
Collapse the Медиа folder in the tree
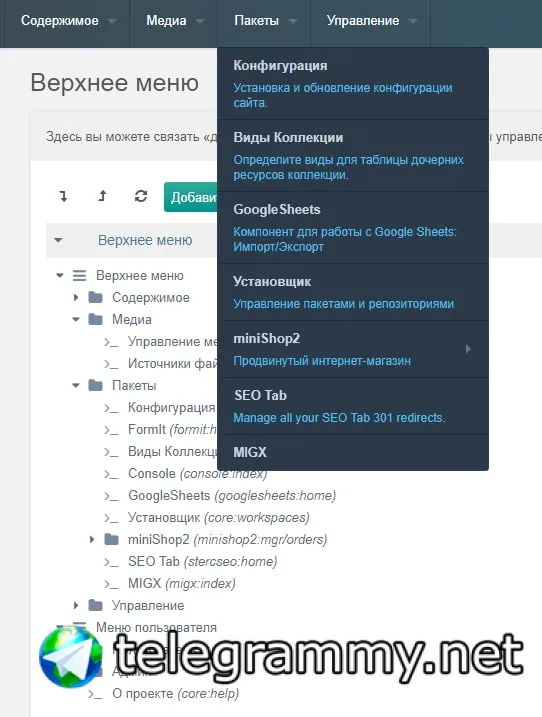(x=76, y=320)
